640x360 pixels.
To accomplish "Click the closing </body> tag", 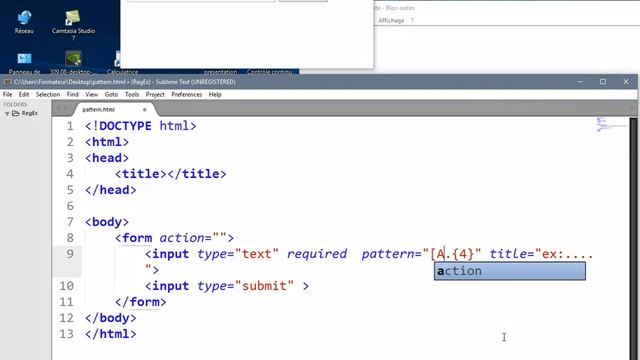I will [x=111, y=318].
